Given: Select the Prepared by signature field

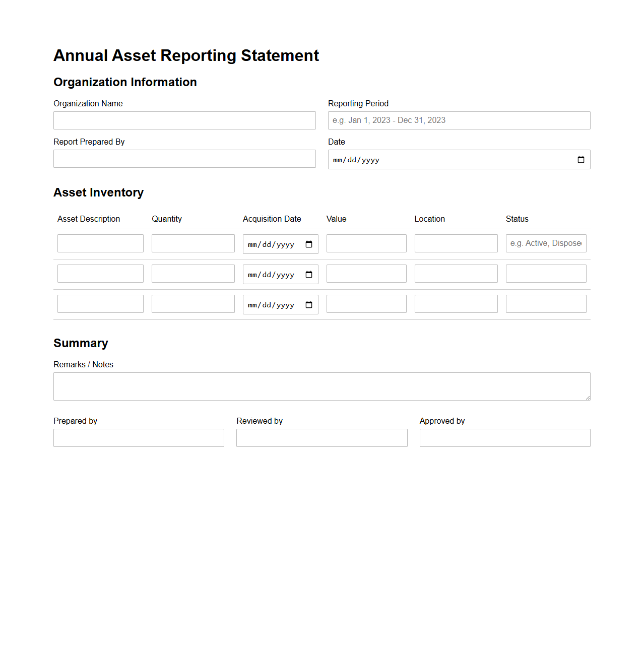Looking at the screenshot, I should click(139, 437).
